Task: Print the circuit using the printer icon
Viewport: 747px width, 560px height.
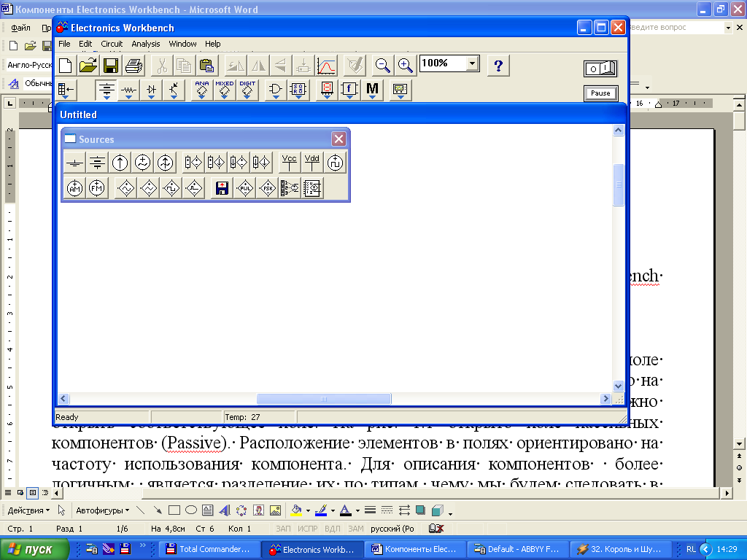Action: point(134,66)
